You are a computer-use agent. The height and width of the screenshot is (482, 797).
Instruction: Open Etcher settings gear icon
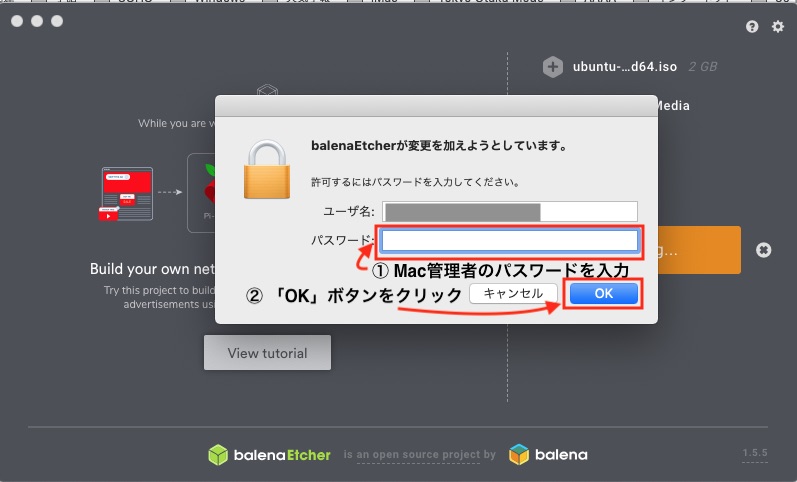778,26
